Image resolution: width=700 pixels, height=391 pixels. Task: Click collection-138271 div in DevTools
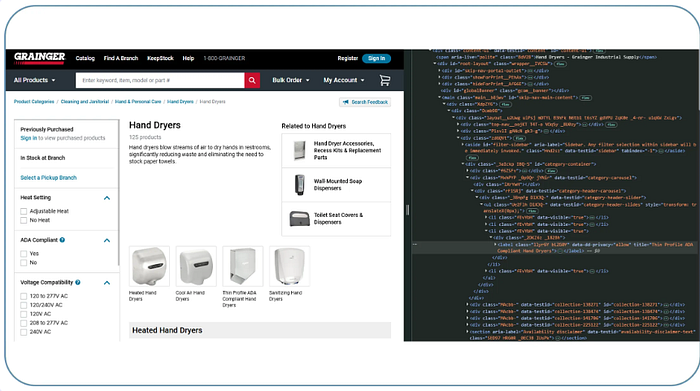click(x=576, y=305)
